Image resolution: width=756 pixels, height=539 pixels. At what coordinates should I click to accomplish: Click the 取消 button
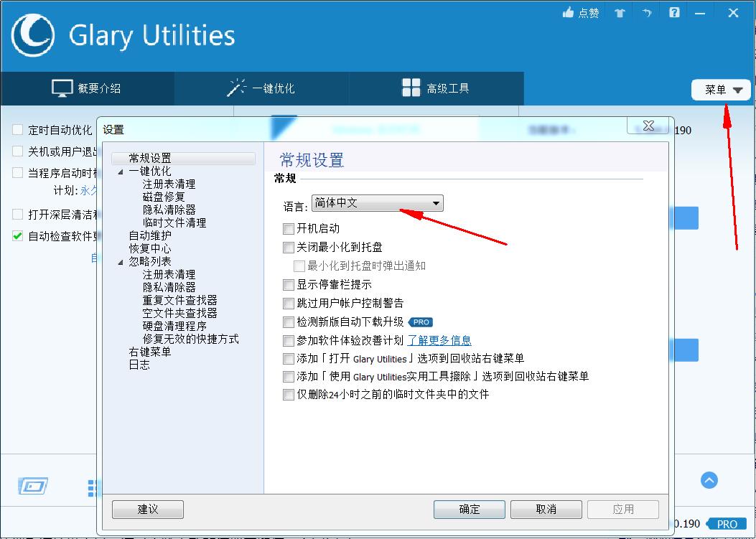tap(546, 509)
